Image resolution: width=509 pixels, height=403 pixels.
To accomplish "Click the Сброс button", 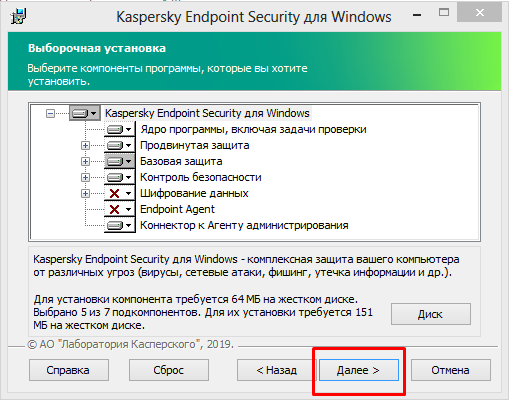I will click(x=169, y=370).
